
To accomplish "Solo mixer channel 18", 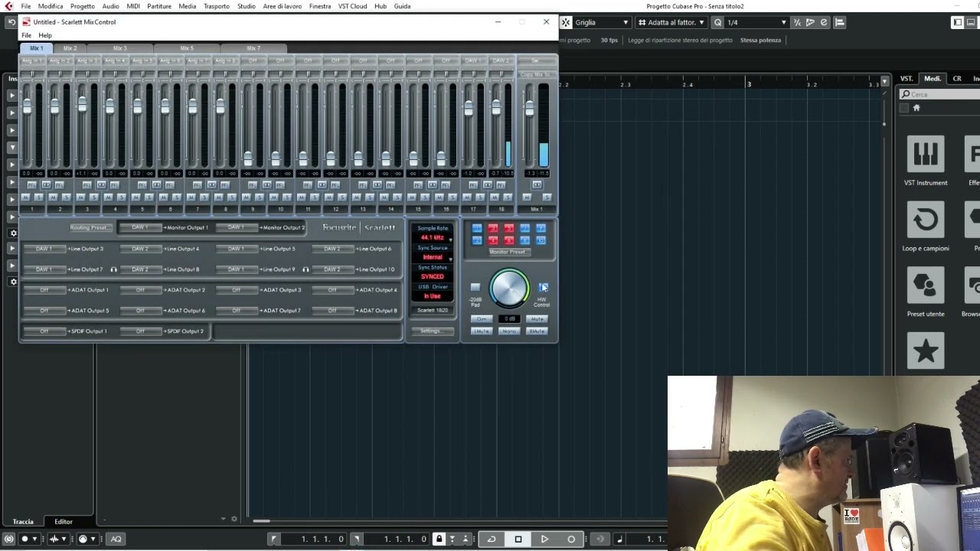I will 507,197.
